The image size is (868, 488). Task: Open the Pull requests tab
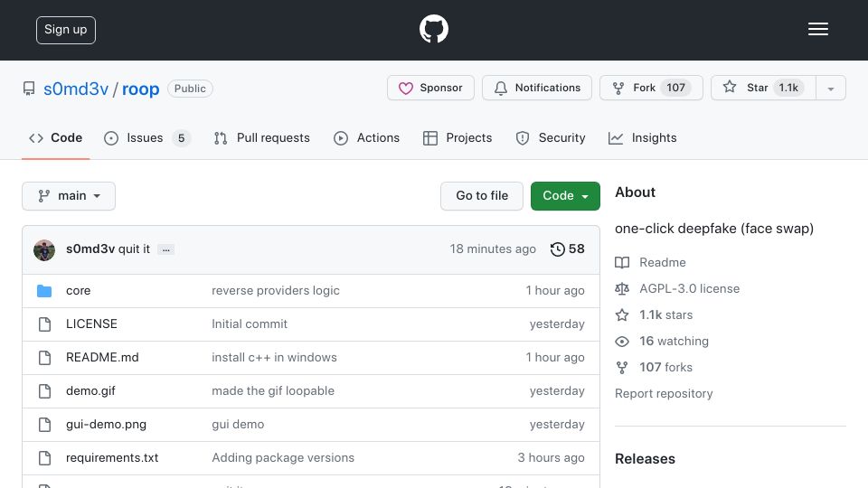point(262,137)
